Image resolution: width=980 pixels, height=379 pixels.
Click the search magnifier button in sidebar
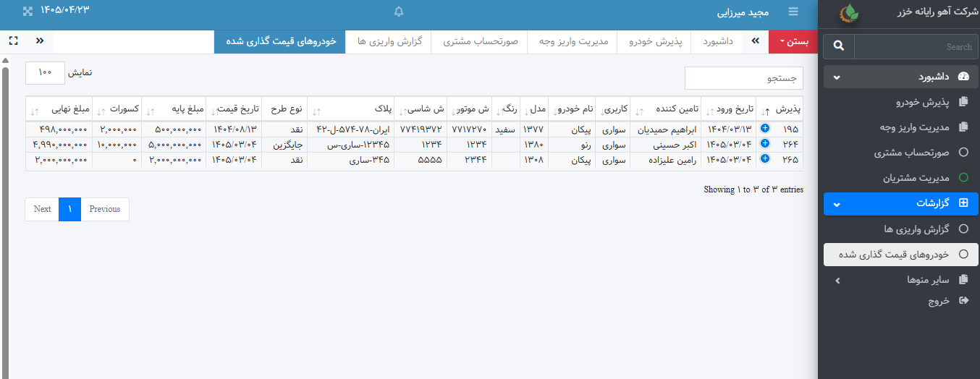839,46
